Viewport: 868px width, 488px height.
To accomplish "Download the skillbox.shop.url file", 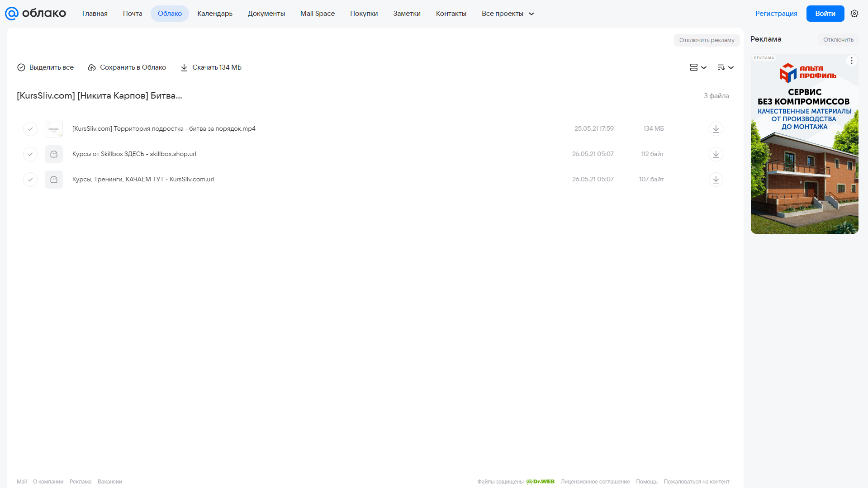I will coord(716,154).
